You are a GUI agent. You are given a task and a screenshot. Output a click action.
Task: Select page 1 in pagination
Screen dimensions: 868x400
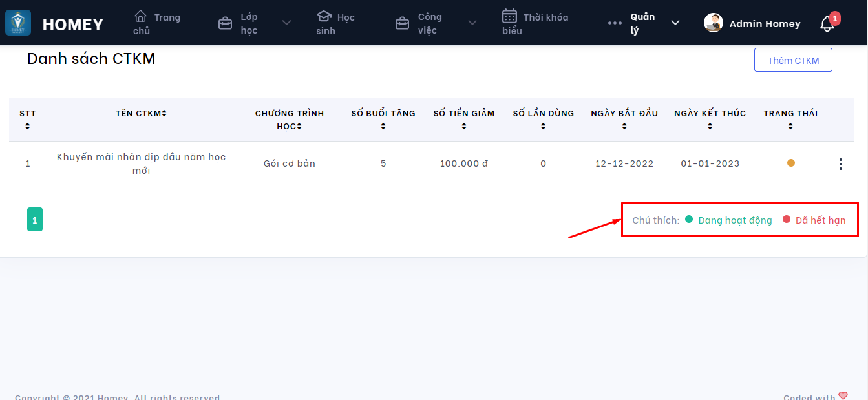pos(35,220)
